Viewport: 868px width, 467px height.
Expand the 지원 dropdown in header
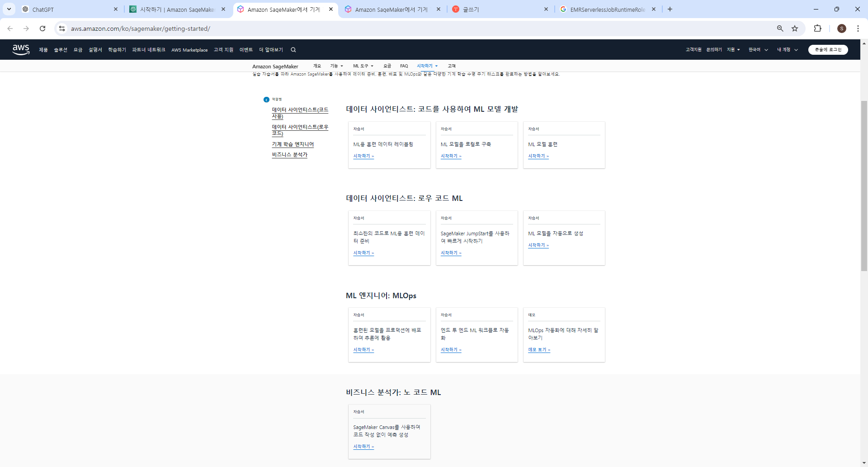coord(733,50)
